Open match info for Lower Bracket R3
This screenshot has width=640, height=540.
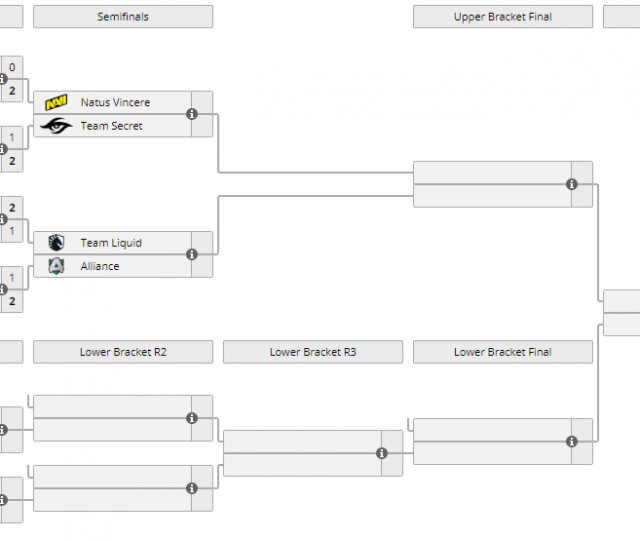pos(382,453)
